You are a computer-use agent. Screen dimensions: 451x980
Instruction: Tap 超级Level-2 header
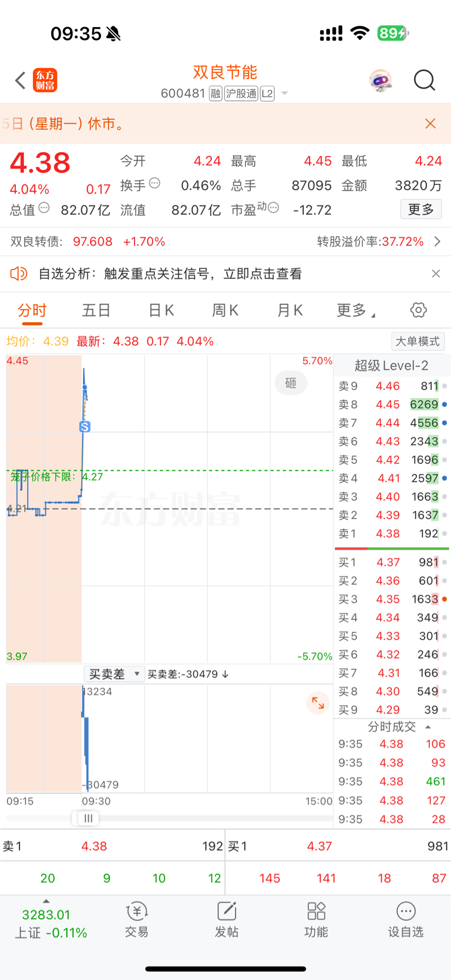(392, 366)
